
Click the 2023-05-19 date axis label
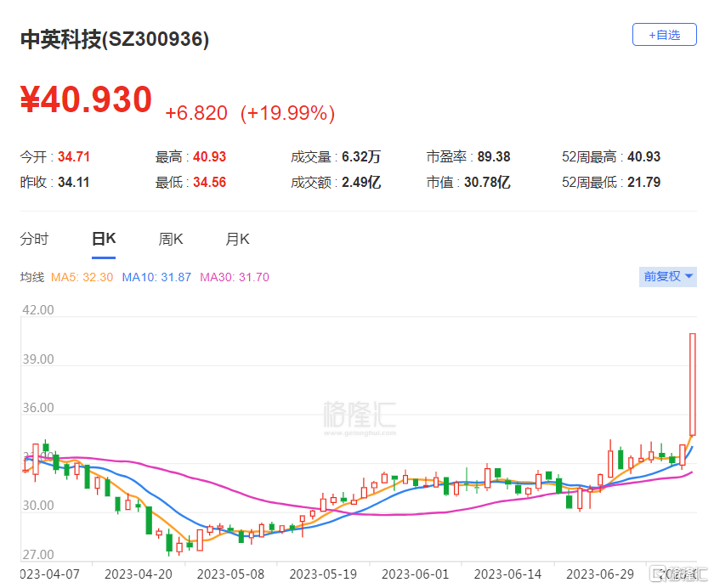[323, 574]
